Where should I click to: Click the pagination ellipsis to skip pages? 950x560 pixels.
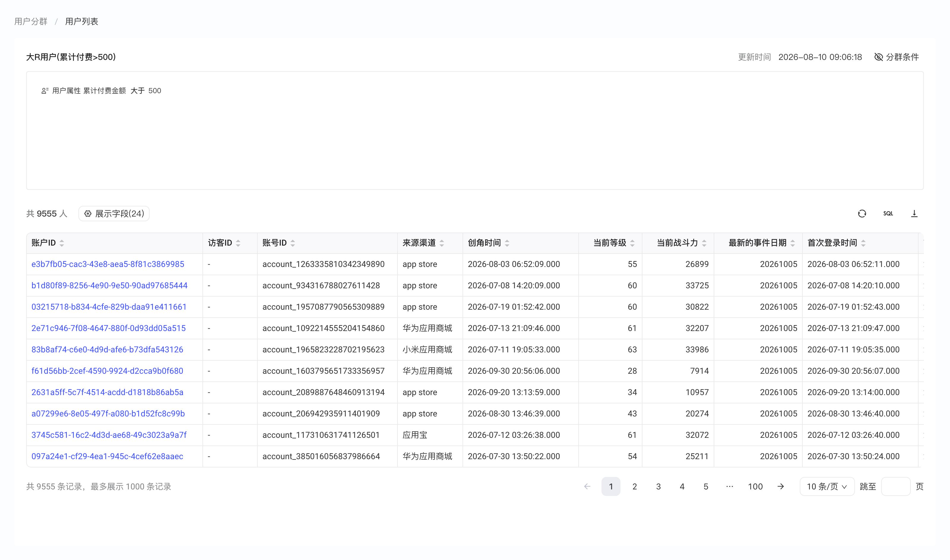point(729,486)
